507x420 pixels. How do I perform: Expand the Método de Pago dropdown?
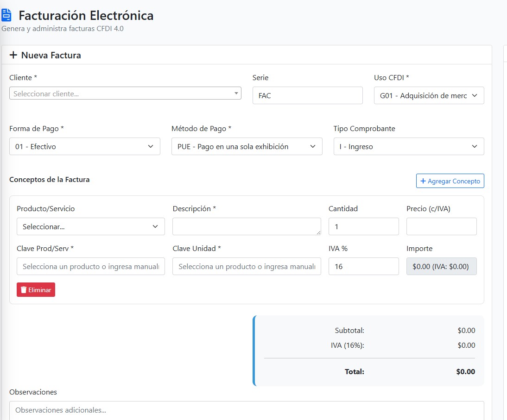click(247, 146)
